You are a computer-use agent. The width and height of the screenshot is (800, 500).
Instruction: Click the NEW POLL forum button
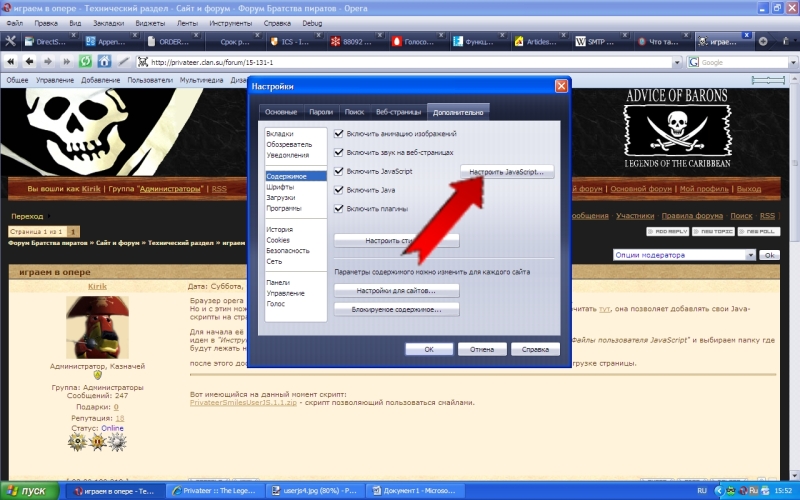click(758, 231)
